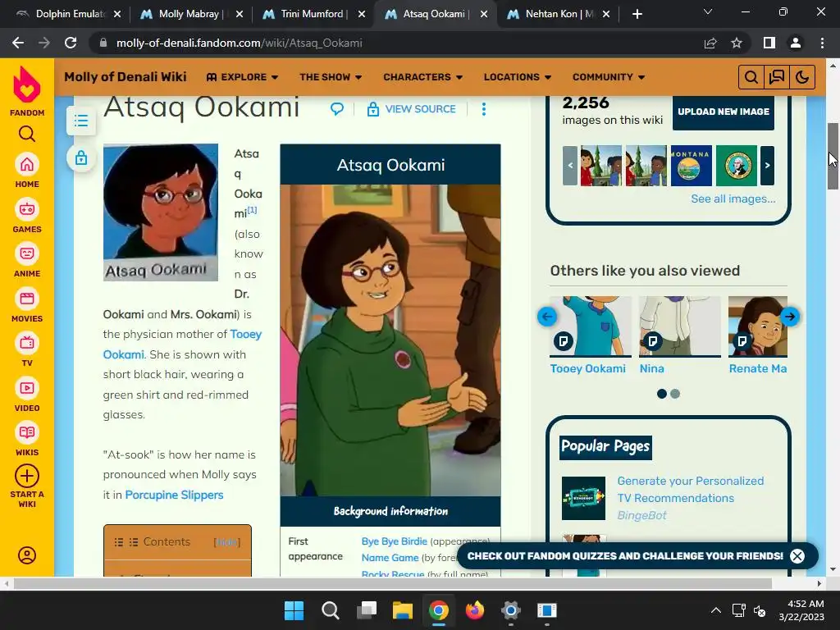Open the wiki Discuss speech bubbles icon
Viewport: 840px width, 630px height.
777,77
